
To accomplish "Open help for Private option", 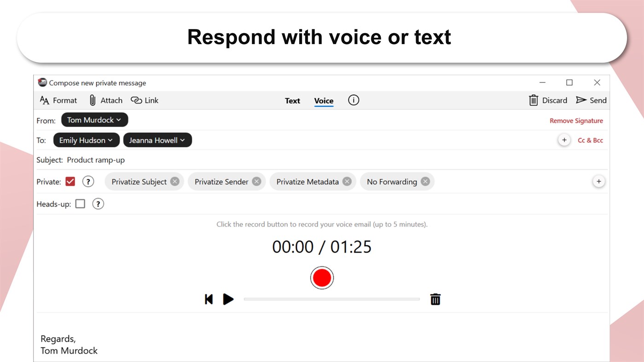I will click(x=88, y=181).
